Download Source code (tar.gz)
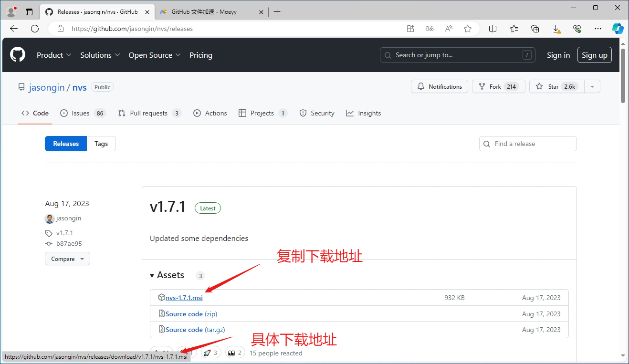 click(x=195, y=330)
